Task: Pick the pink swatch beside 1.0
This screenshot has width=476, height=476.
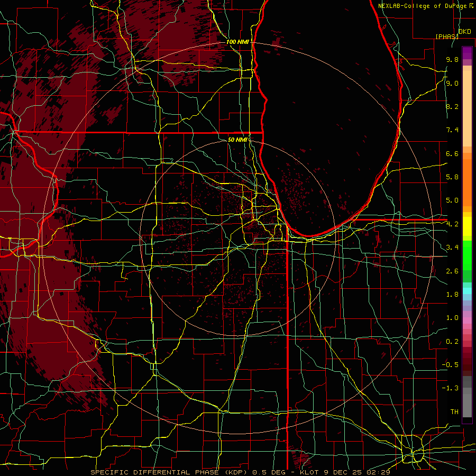Action: [467, 321]
